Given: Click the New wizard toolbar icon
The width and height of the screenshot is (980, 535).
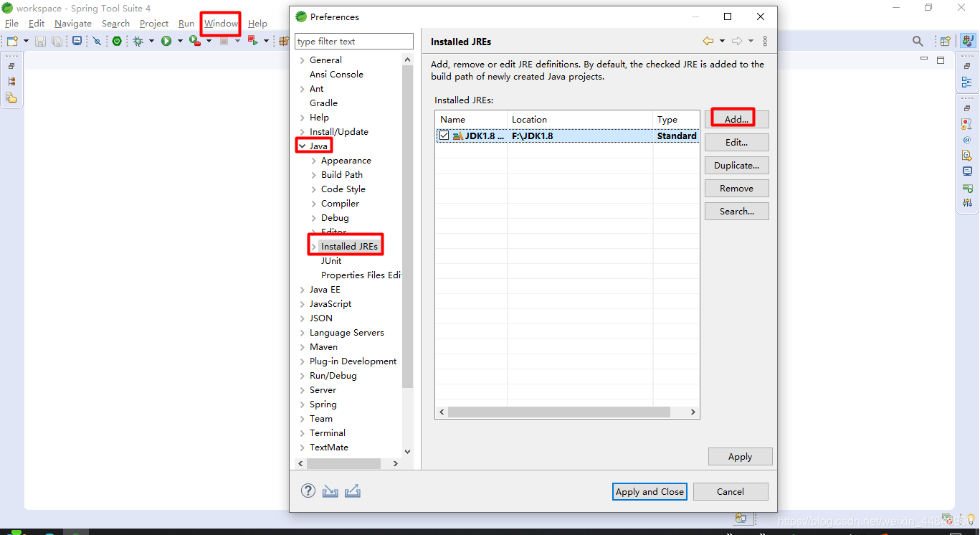Looking at the screenshot, I should (x=12, y=41).
